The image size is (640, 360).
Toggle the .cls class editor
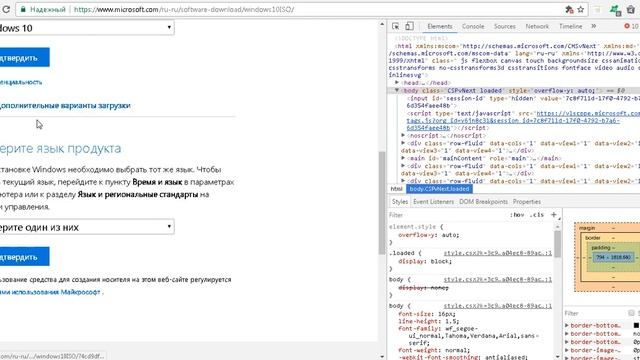tap(537, 215)
